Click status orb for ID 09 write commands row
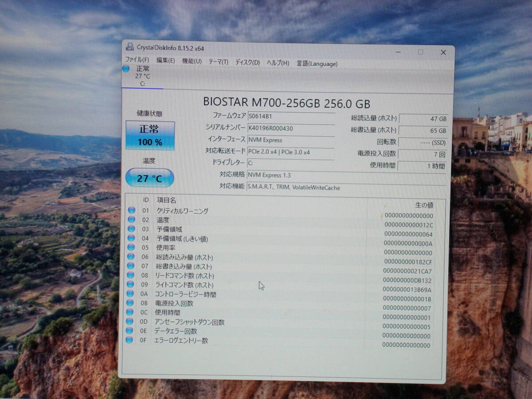 (131, 284)
